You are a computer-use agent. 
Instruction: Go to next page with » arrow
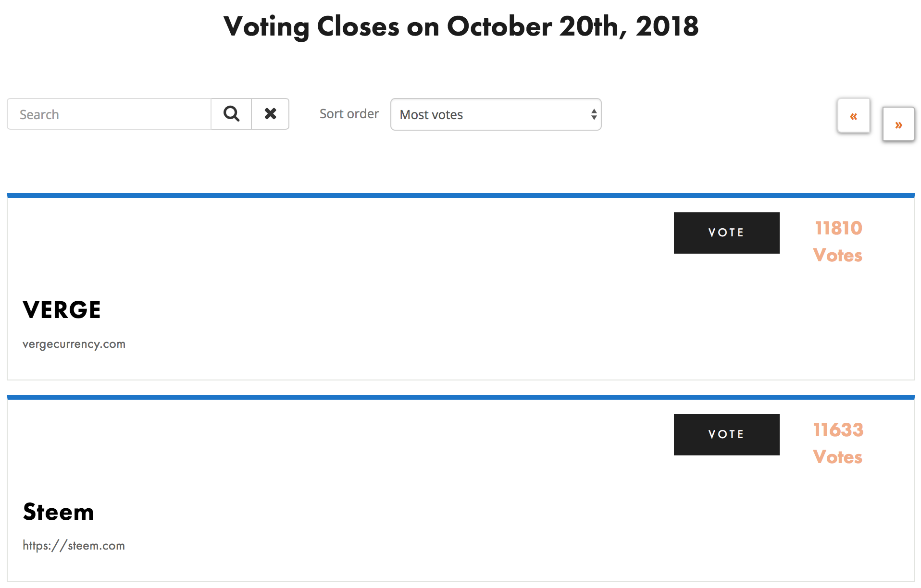point(898,124)
